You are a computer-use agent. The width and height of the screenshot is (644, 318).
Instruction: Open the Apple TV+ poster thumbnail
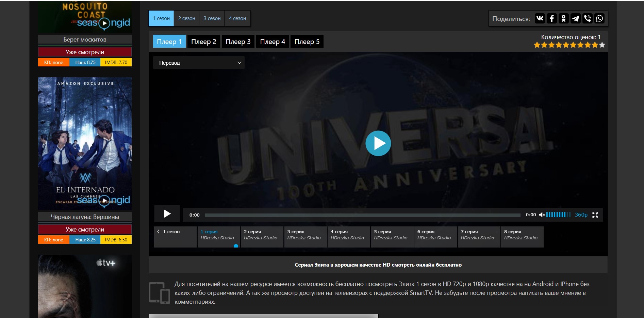click(x=85, y=286)
